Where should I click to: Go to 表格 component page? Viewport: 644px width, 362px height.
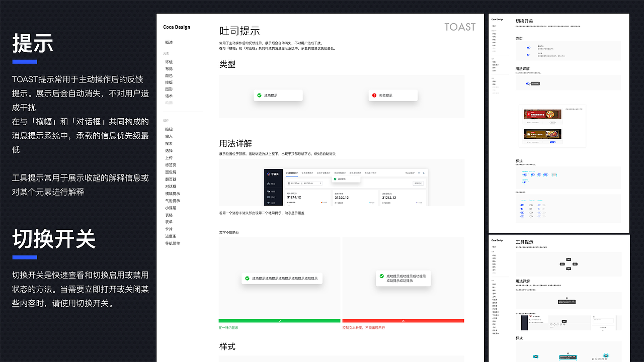169,215
